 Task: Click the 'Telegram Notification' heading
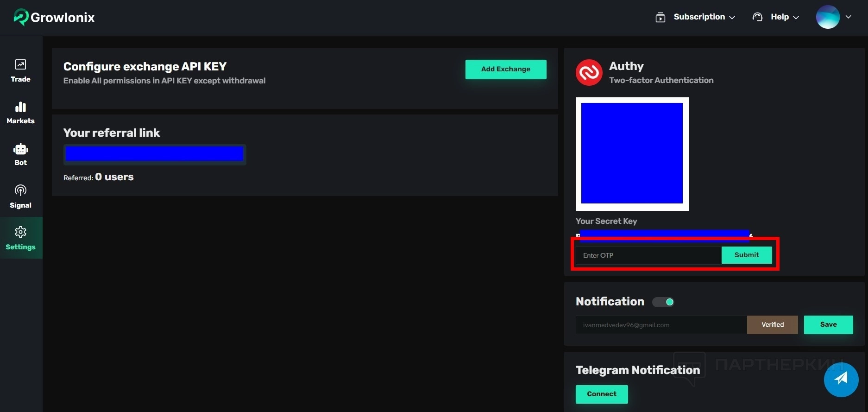click(638, 370)
